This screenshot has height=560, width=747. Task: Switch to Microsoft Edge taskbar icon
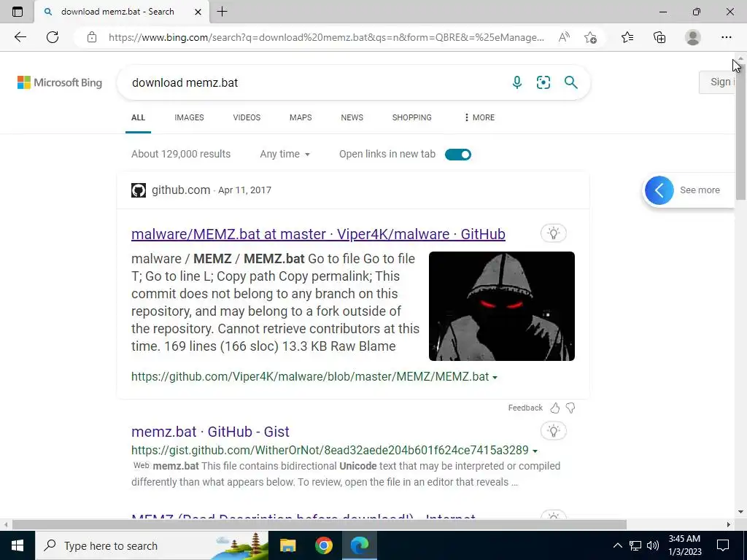point(360,545)
